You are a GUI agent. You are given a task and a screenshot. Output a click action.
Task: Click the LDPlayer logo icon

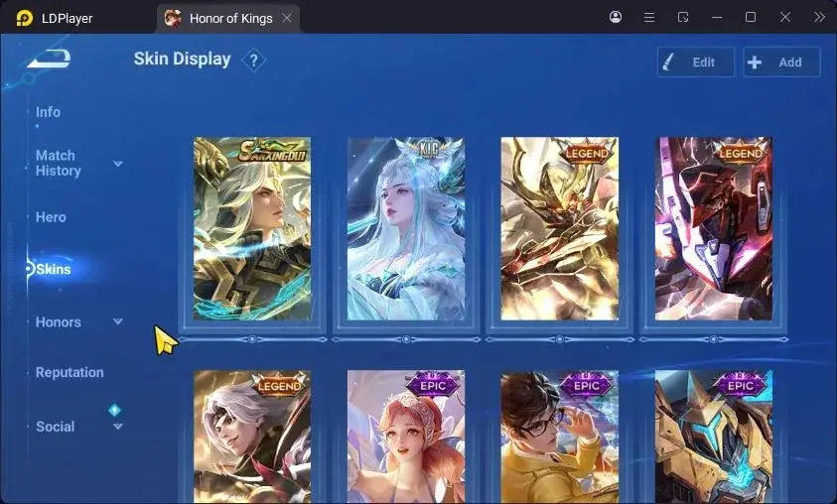point(24,18)
